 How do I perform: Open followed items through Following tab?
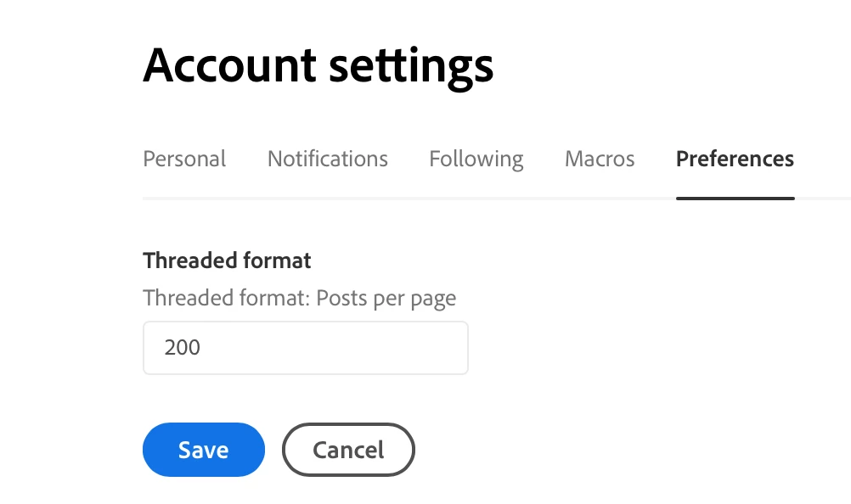click(476, 159)
